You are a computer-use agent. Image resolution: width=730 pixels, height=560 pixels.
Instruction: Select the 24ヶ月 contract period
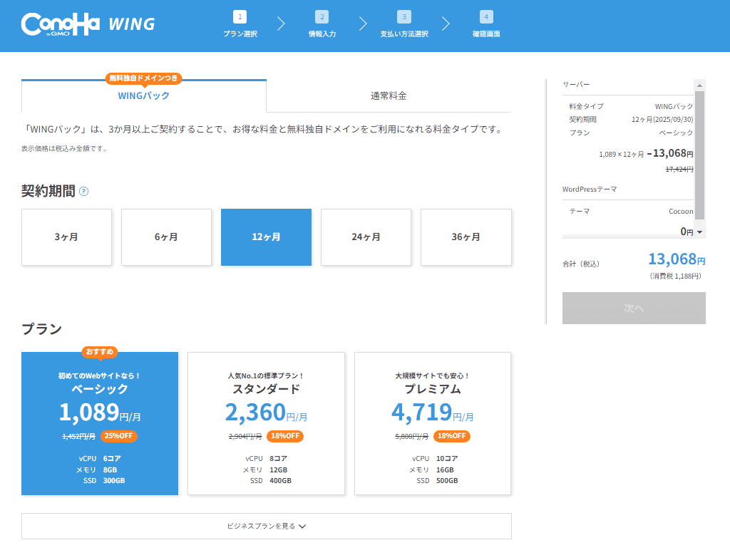pyautogui.click(x=366, y=237)
